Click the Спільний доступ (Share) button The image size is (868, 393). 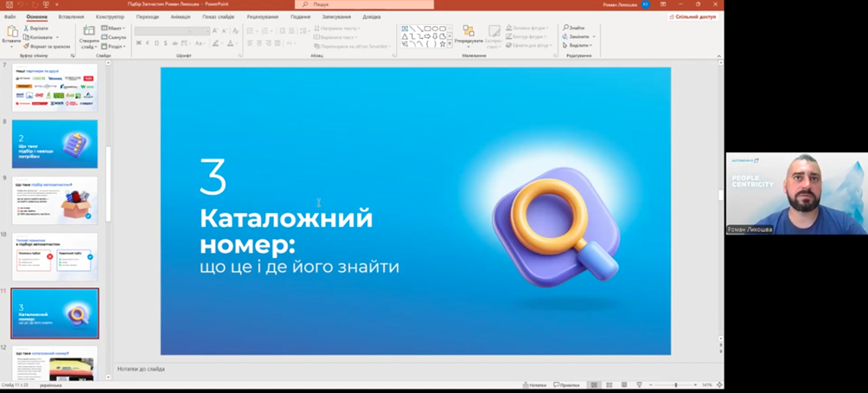(693, 16)
